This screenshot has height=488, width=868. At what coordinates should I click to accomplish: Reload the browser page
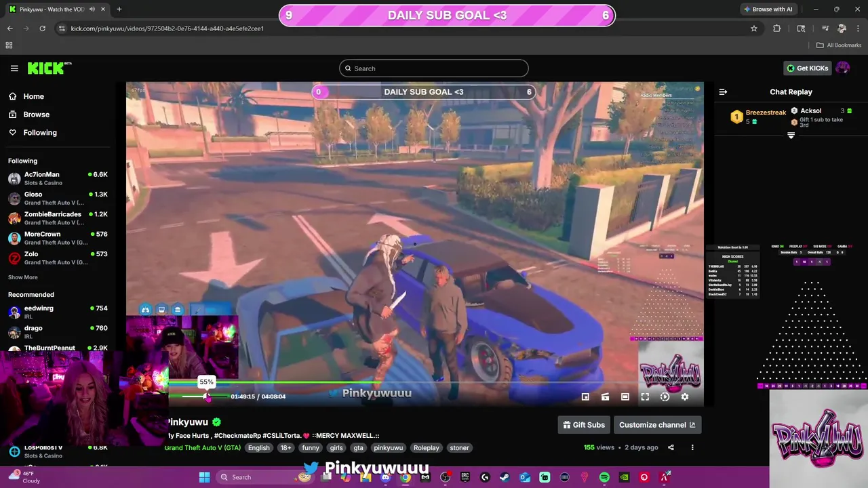point(42,28)
